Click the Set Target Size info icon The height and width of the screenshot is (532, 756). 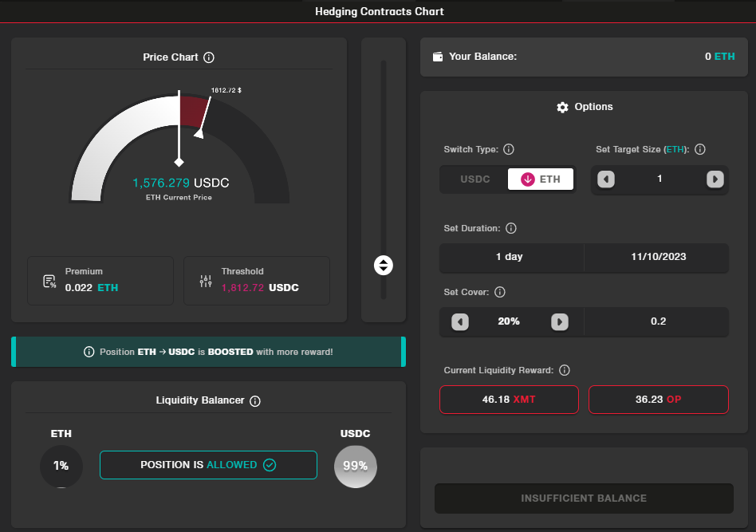tap(700, 149)
